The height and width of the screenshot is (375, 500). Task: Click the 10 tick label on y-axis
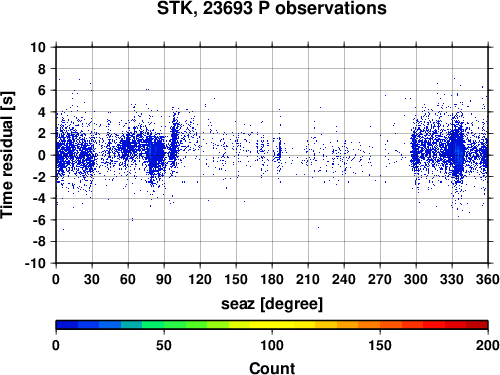tap(38, 47)
